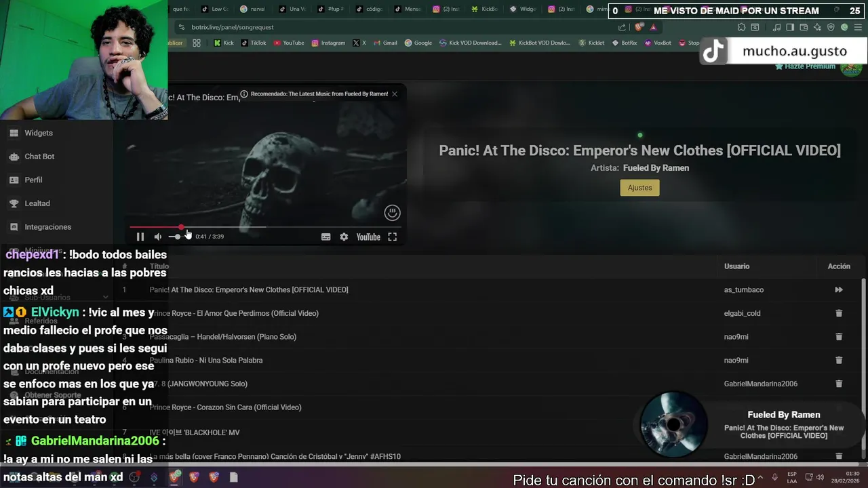Open the X bookmark

[x=359, y=43]
